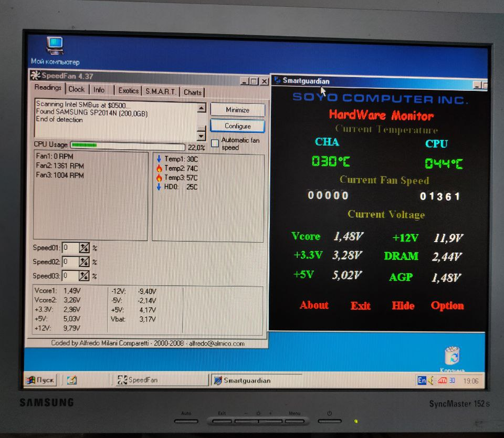Open Option in Smartguardian

tap(447, 306)
